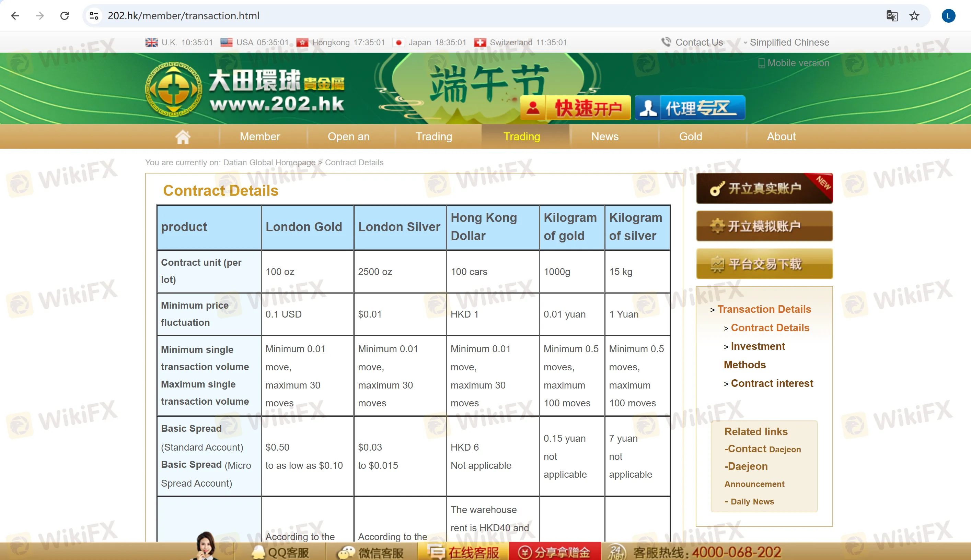The height and width of the screenshot is (560, 971).
Task: Click the red quick open account button
Action: click(575, 108)
